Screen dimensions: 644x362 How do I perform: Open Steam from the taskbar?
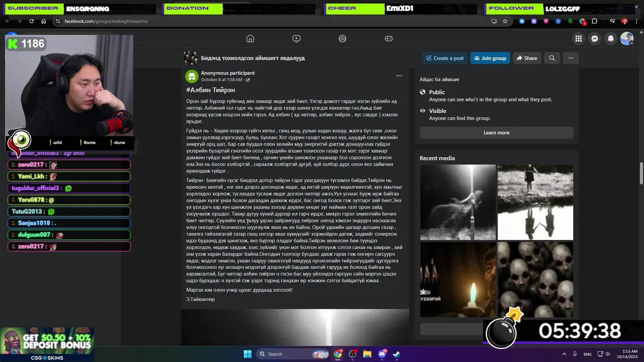[396, 354]
